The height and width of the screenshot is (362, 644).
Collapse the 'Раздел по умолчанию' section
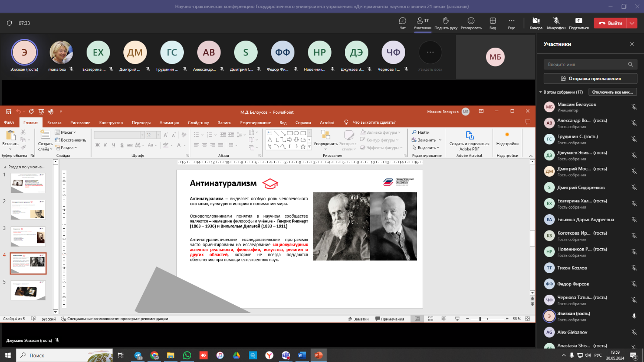pos(5,167)
